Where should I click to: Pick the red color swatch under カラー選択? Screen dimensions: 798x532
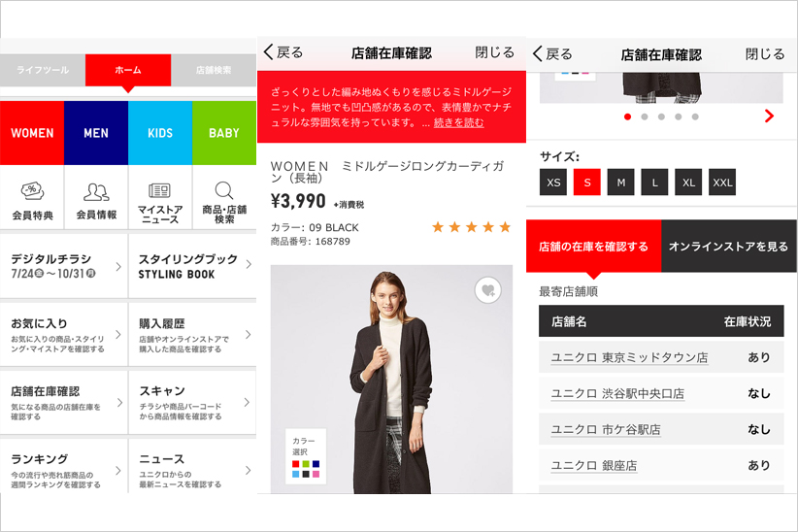point(296,464)
